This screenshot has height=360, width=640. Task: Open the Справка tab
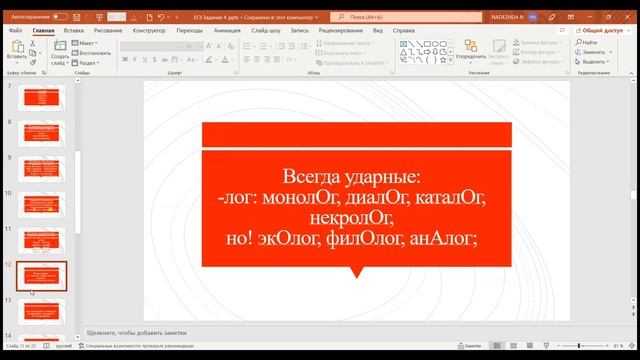pyautogui.click(x=404, y=31)
